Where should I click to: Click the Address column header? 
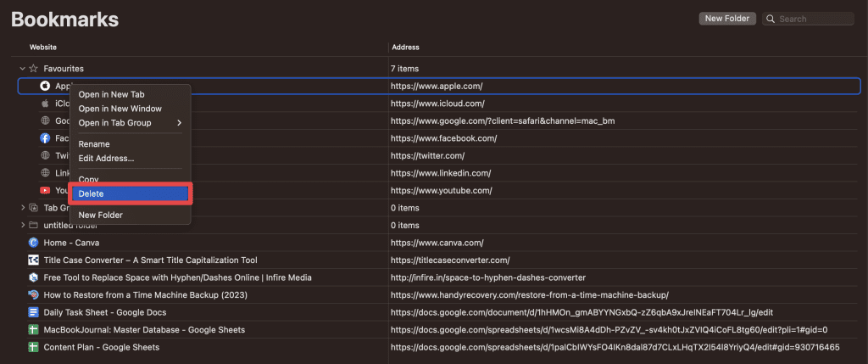coord(405,48)
